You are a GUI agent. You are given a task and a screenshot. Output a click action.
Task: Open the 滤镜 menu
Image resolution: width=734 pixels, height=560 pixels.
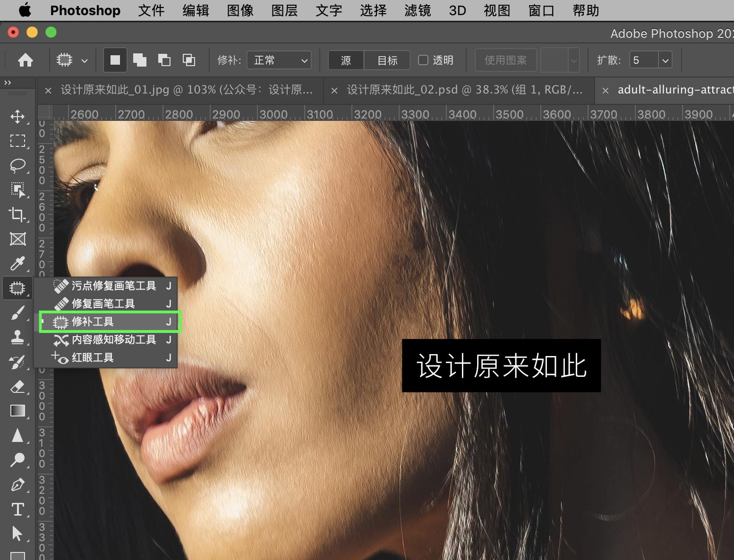click(x=417, y=10)
